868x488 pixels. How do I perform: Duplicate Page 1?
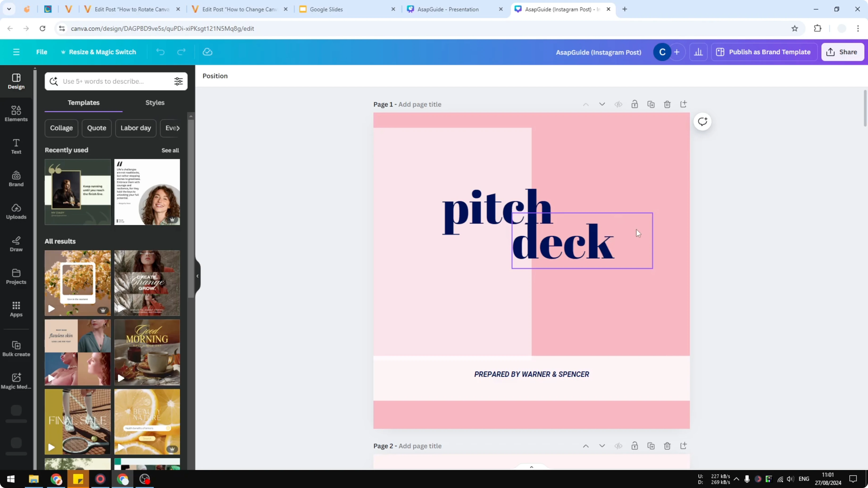[x=651, y=104]
